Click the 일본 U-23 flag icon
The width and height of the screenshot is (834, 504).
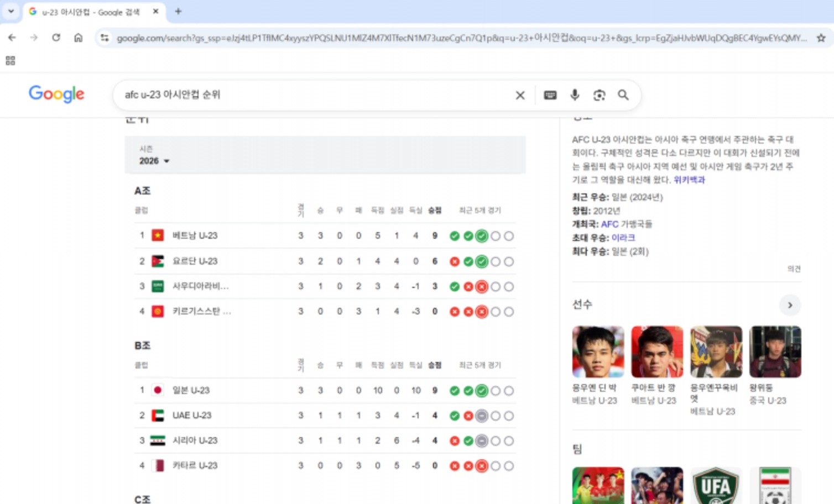point(158,390)
